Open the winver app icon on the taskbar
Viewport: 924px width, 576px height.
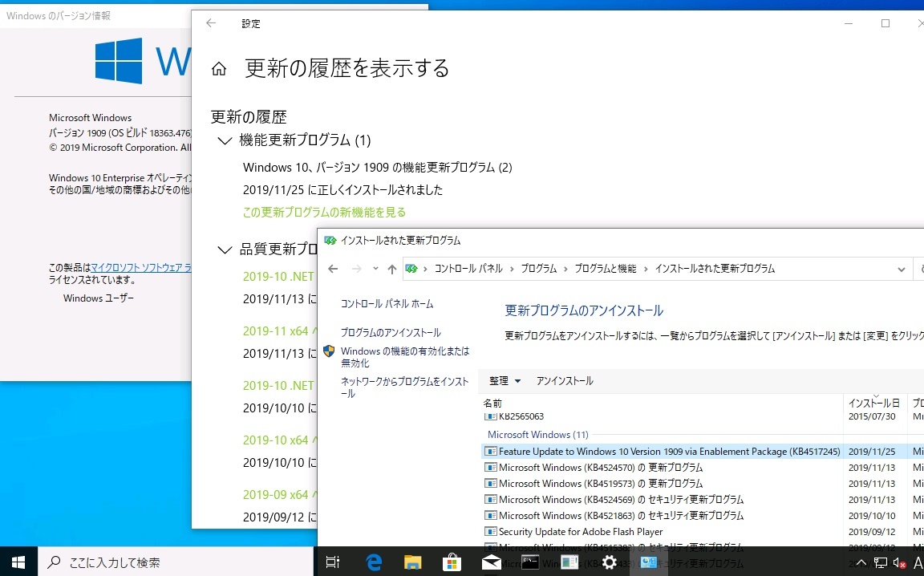(x=569, y=562)
